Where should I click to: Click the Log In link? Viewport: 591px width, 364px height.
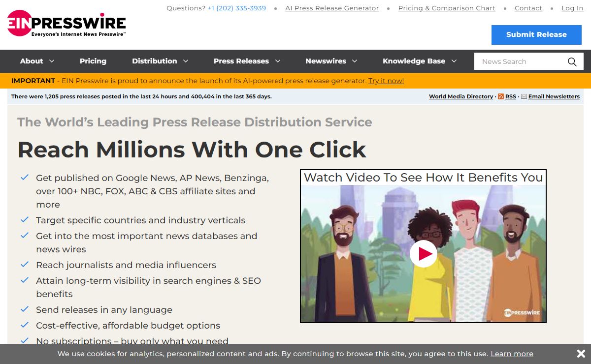coord(572,8)
